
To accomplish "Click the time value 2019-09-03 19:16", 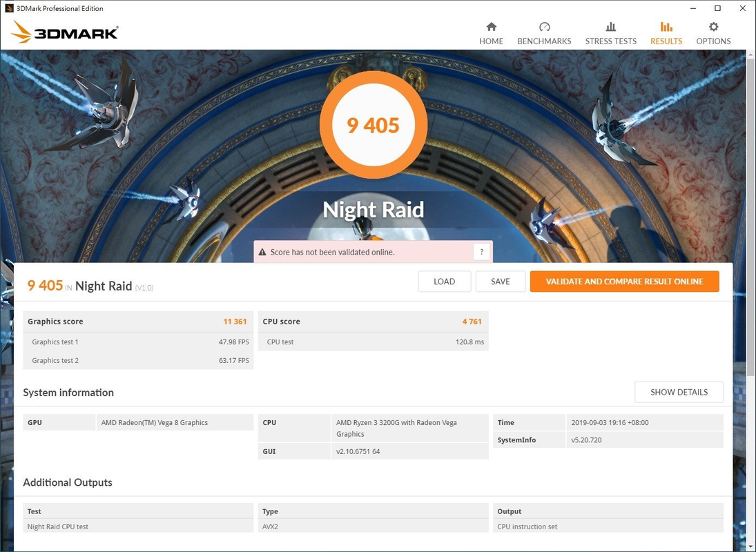I will 610,422.
